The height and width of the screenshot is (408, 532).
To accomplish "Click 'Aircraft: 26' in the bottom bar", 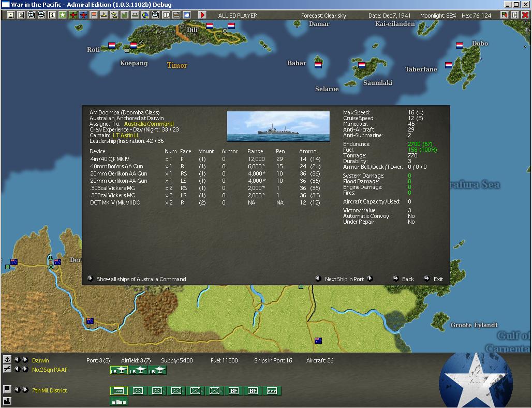I will tap(320, 360).
